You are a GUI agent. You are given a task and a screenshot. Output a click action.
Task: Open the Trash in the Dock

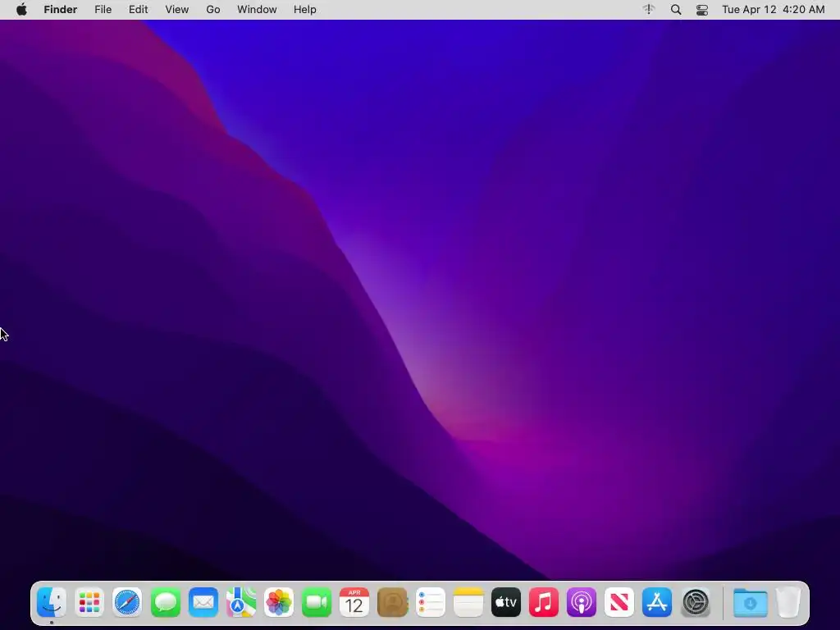(x=788, y=603)
